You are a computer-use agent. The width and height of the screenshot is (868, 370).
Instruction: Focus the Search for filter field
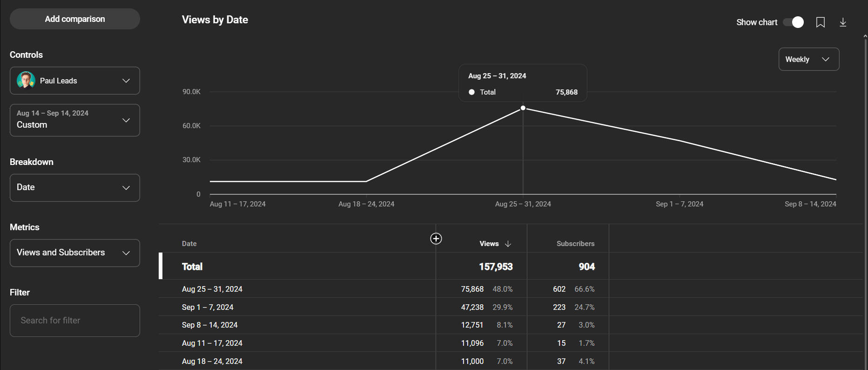(x=74, y=321)
